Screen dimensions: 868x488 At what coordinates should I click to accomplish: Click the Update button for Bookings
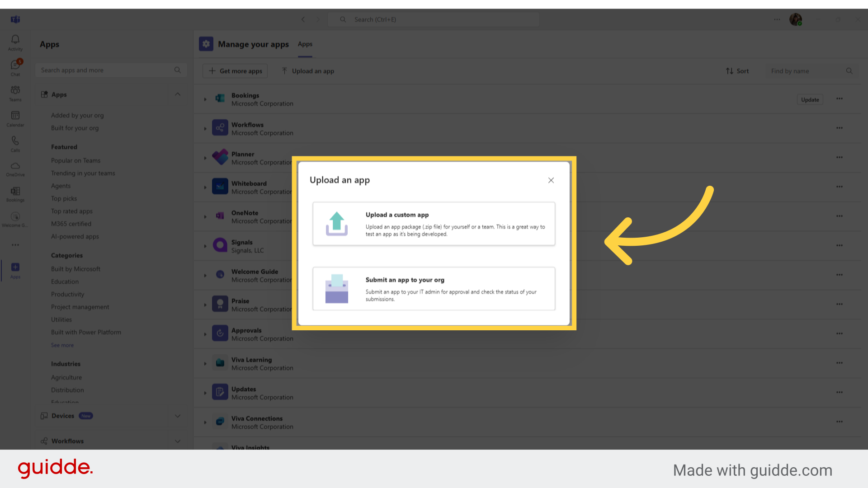point(810,100)
